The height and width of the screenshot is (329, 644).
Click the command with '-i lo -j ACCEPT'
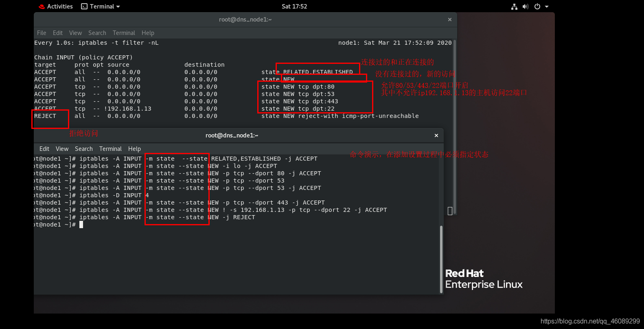[x=178, y=166]
